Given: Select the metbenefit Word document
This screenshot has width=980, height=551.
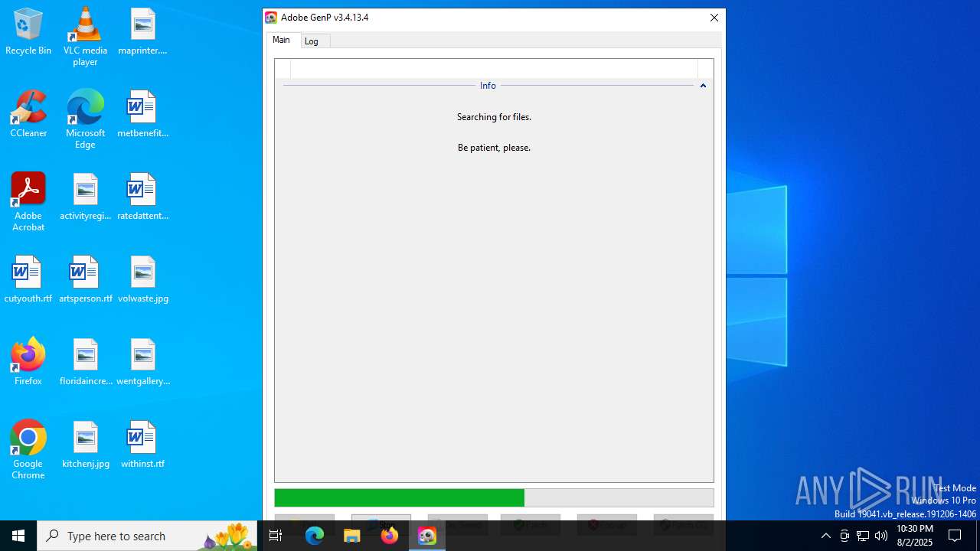Looking at the screenshot, I should click(x=142, y=115).
